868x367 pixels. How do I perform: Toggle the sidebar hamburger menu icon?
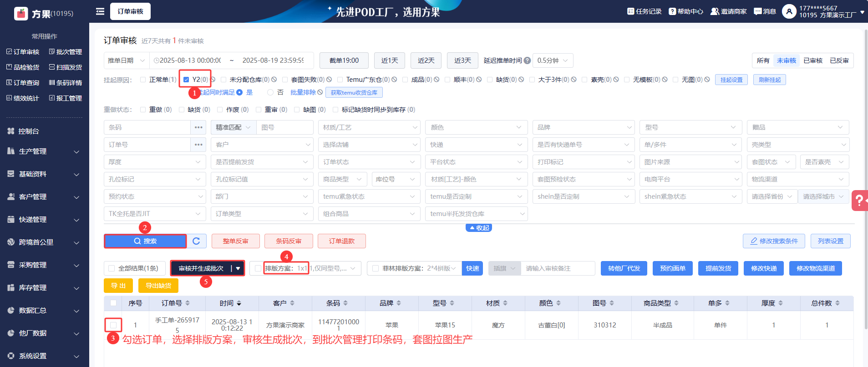click(x=100, y=11)
